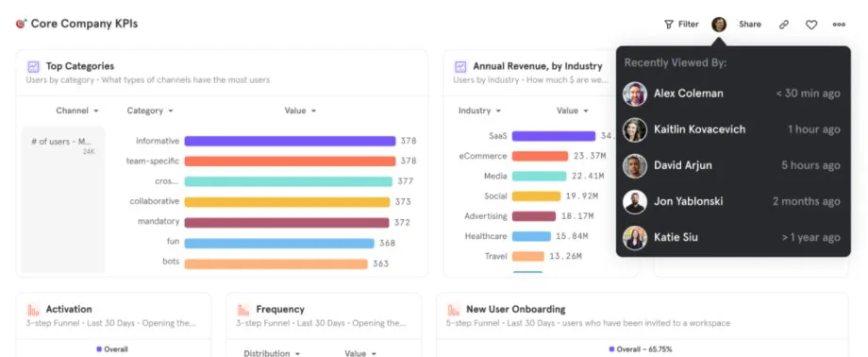This screenshot has height=357, width=868.
Task: Click the Filter label
Action: pyautogui.click(x=689, y=25)
